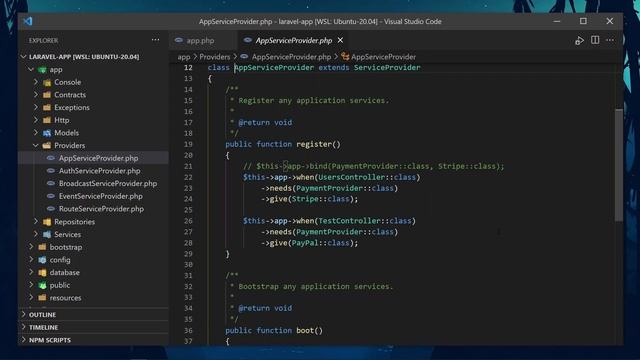Click the Providers open folder icon
This screenshot has height=360, width=640.
tap(47, 146)
